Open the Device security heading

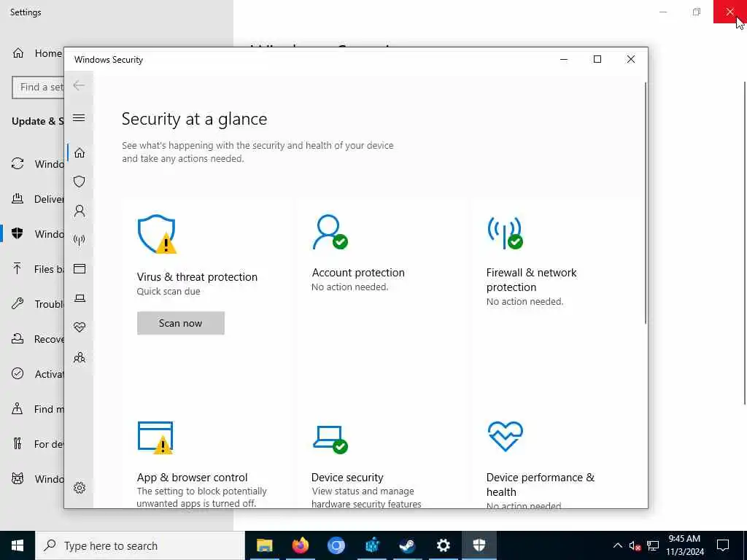[347, 477]
